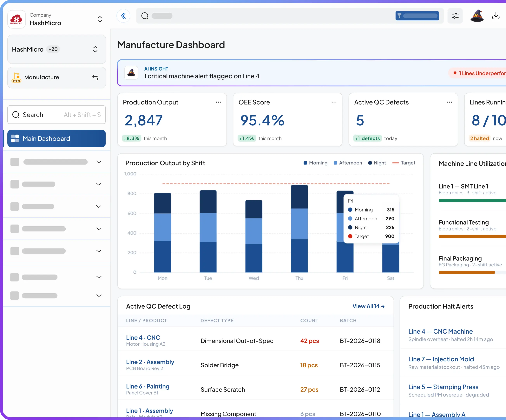Screen dimensions: 506x420
Task: Open Line 2 · Assembly defect entry
Action: click(150, 362)
